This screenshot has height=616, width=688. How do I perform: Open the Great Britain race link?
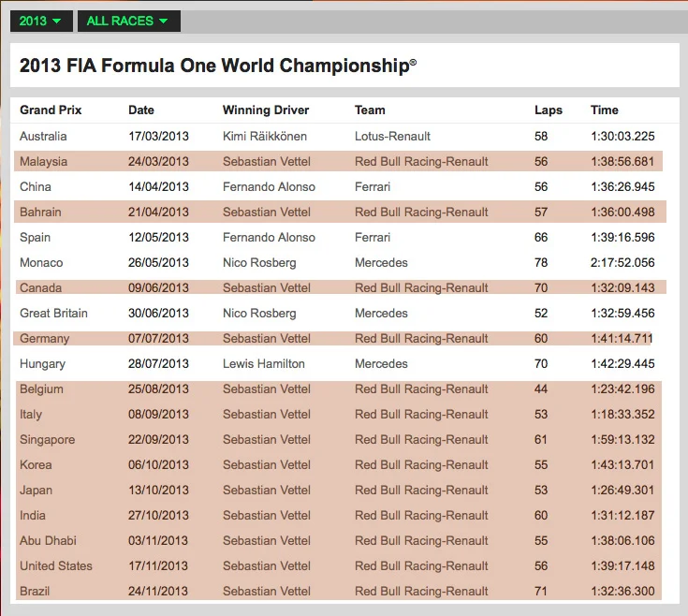(x=54, y=314)
